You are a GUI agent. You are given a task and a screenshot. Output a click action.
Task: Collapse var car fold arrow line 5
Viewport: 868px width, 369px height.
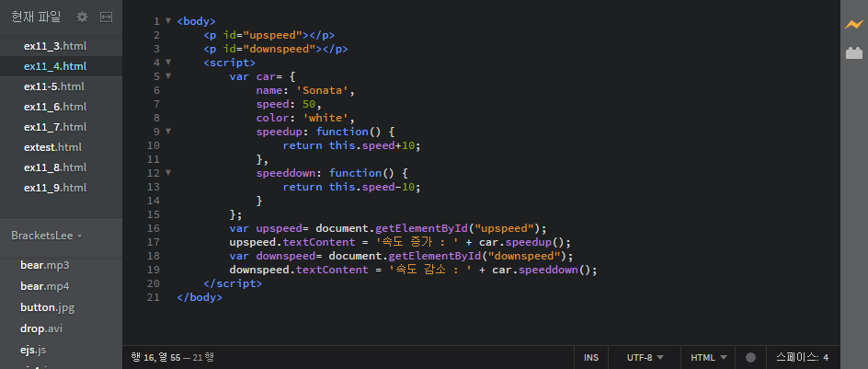(168, 76)
